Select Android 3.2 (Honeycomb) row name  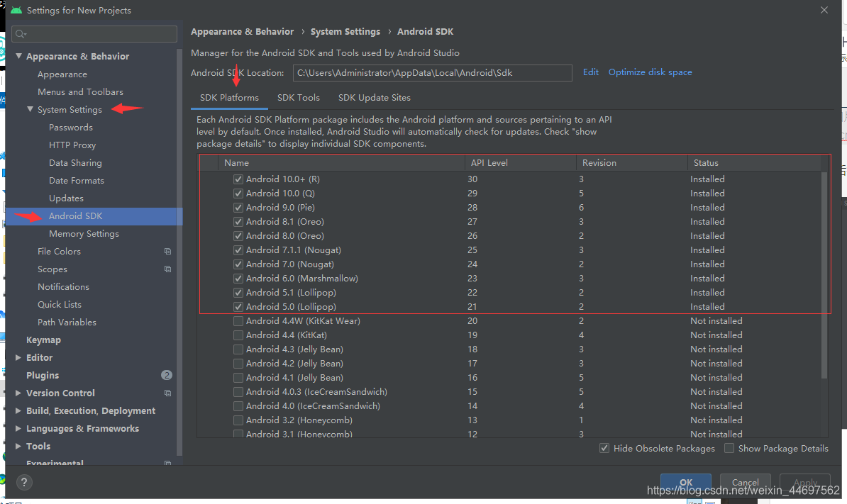(299, 420)
